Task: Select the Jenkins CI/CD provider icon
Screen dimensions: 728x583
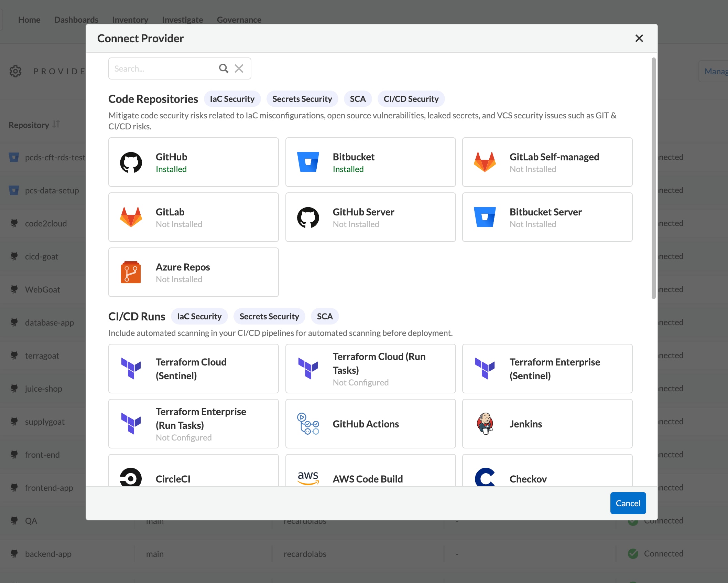Action: click(485, 424)
